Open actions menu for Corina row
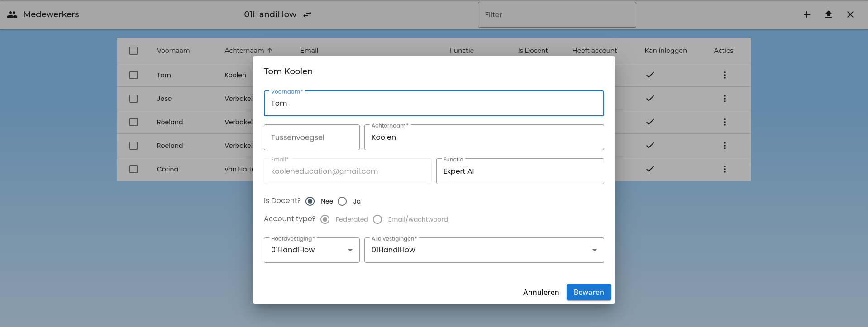This screenshot has width=868, height=327. point(724,169)
